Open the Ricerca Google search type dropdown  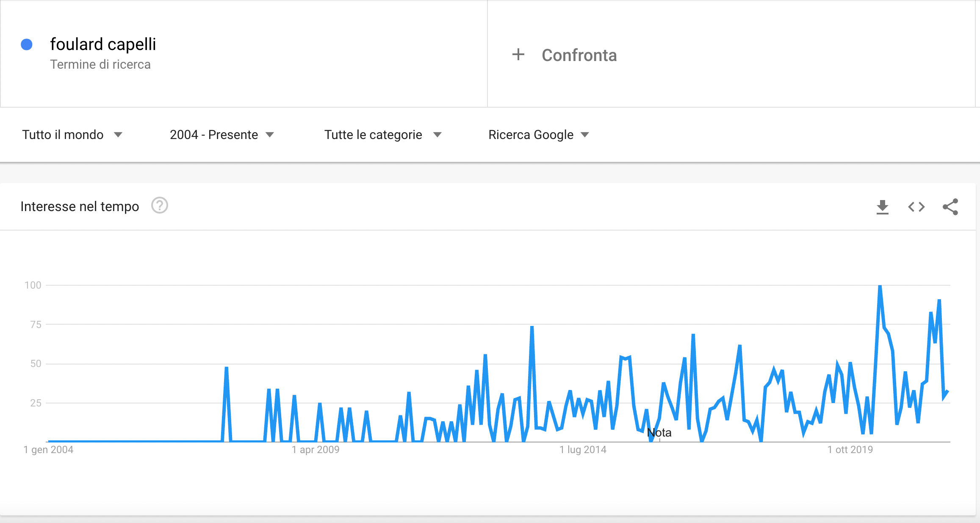[539, 135]
